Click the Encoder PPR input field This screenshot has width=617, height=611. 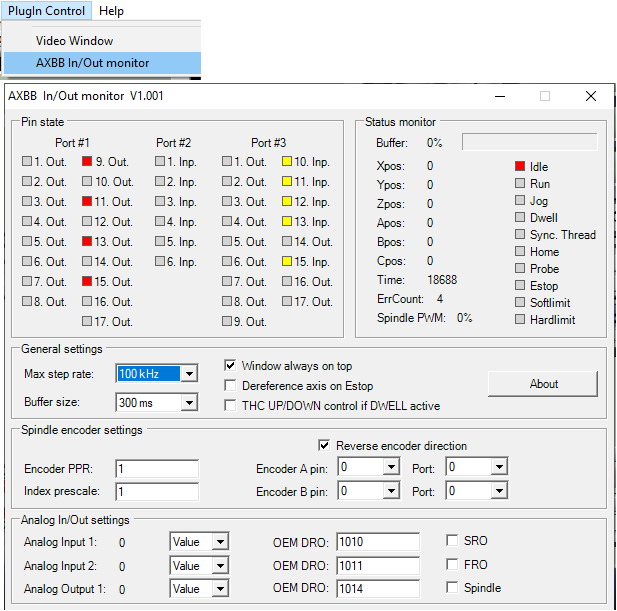click(x=157, y=469)
